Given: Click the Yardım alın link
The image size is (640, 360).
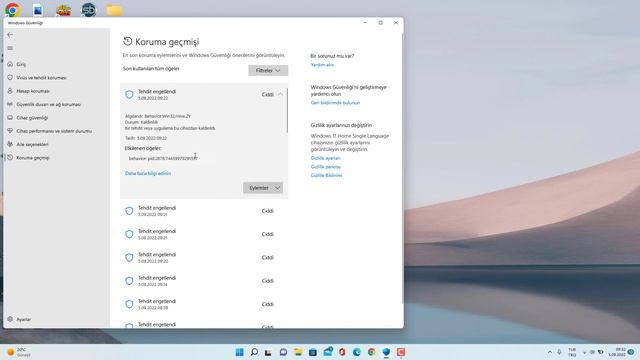Looking at the screenshot, I should click(322, 65).
